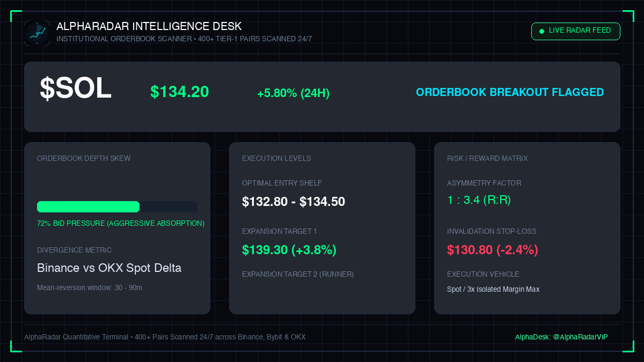Click the AlphaRadar radar logo icon
The height and width of the screenshot is (362, 644).
pyautogui.click(x=37, y=33)
